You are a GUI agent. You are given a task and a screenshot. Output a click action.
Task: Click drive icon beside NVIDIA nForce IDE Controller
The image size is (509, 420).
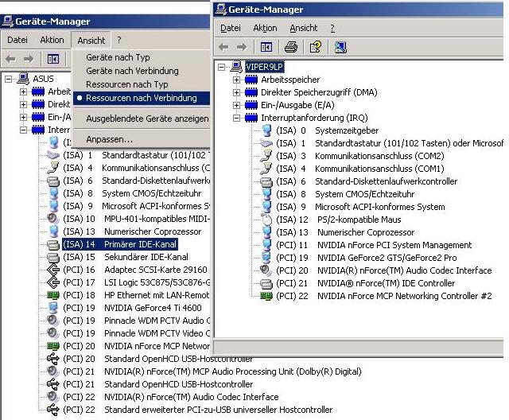pos(266,283)
